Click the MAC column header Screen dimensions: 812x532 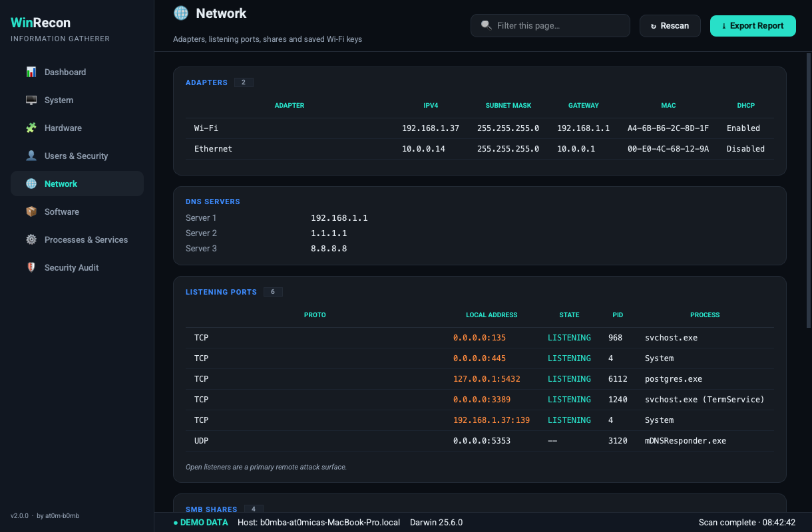(x=668, y=106)
